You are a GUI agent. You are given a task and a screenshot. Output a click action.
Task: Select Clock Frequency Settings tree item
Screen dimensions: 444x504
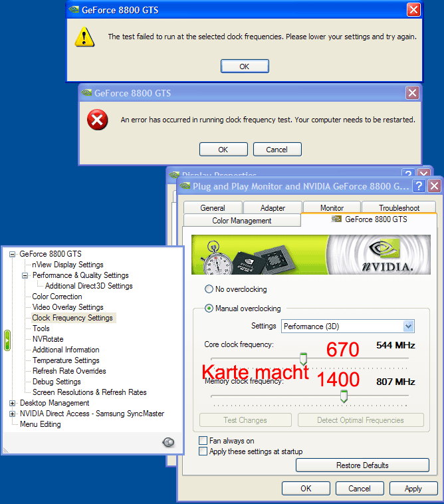pyautogui.click(x=72, y=318)
